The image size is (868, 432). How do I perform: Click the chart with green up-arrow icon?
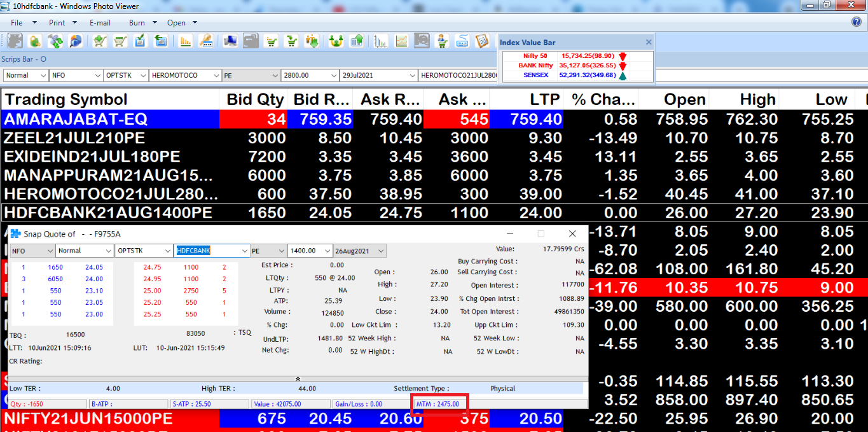(x=357, y=41)
